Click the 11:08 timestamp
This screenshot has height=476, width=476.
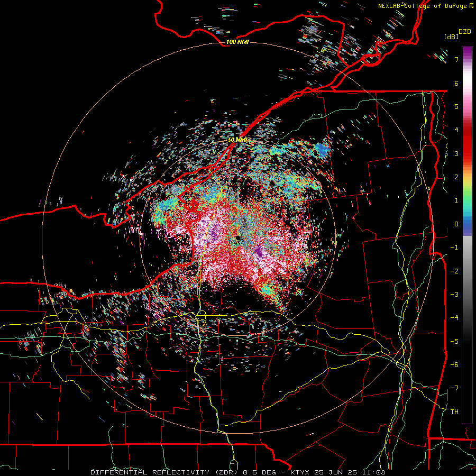pyautogui.click(x=373, y=472)
